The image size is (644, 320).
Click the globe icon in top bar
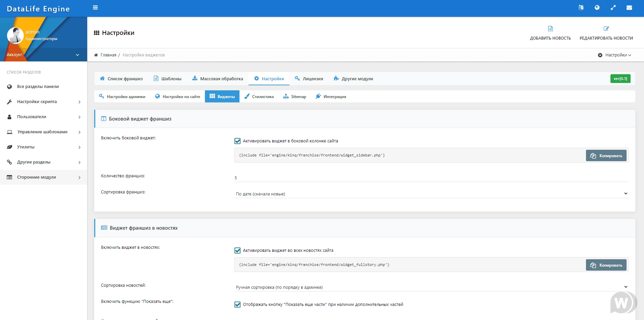tap(597, 8)
